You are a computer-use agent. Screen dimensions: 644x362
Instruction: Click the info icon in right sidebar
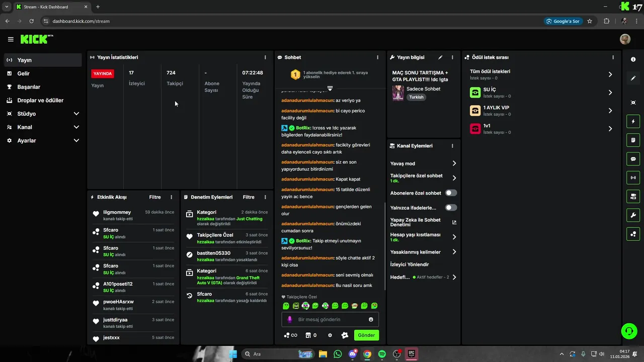coord(633,59)
